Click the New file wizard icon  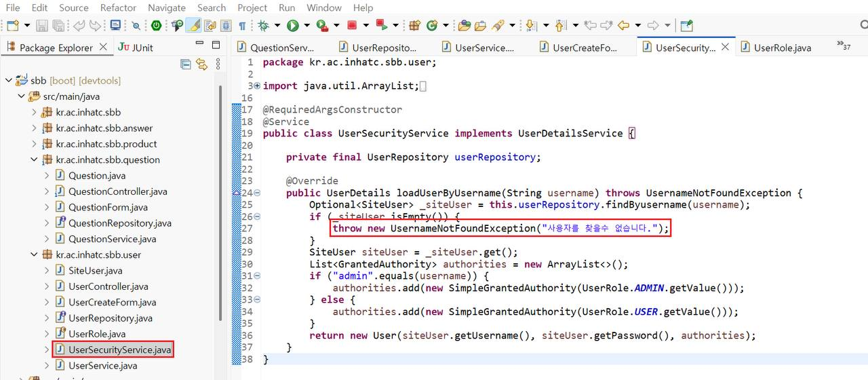pyautogui.click(x=13, y=26)
